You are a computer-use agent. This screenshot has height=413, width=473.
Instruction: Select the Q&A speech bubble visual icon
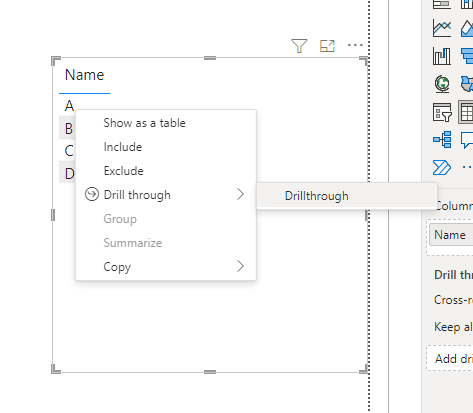point(467,140)
